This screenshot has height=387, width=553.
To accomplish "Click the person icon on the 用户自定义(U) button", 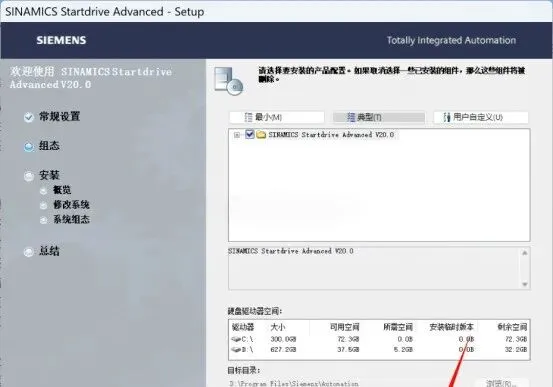I will pos(447,117).
